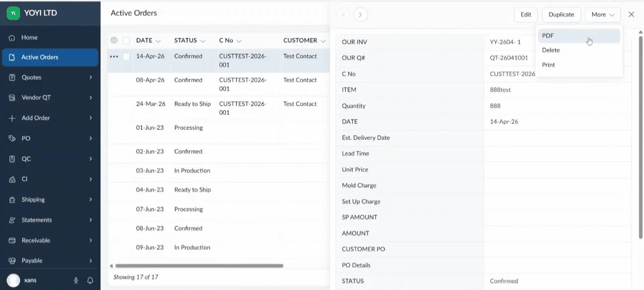Image resolution: width=644 pixels, height=290 pixels.
Task: Click the accessibility icon beside xans
Action: 76,280
